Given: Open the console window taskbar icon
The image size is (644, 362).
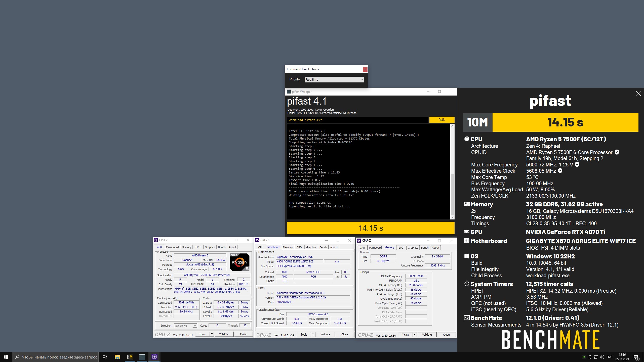Looking at the screenshot, I should click(142, 357).
